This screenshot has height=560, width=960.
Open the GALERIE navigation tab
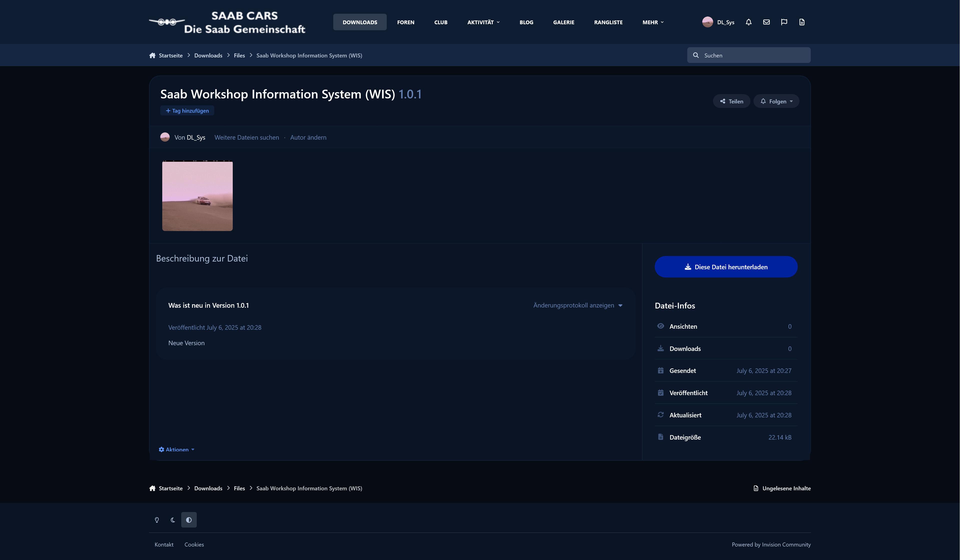(563, 22)
